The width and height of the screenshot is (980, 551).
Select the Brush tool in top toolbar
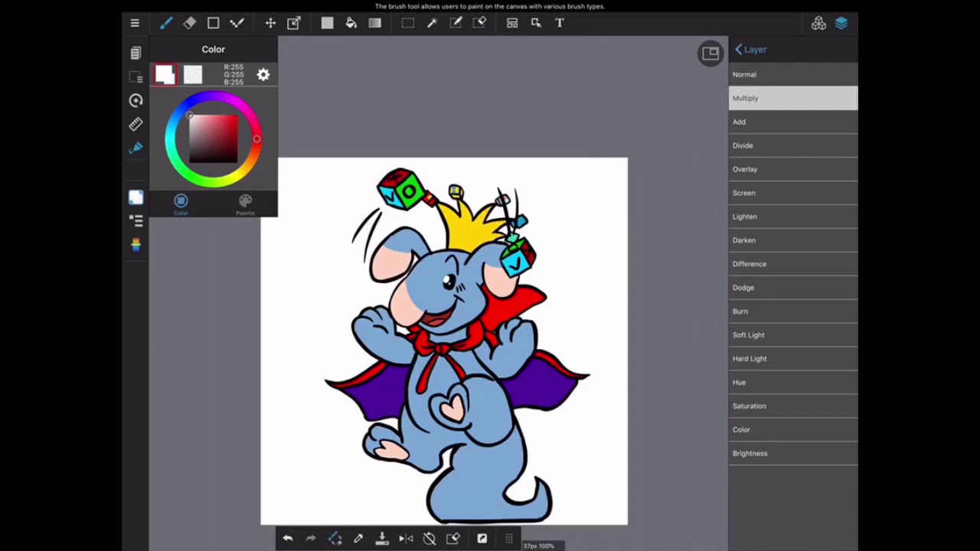coord(166,23)
